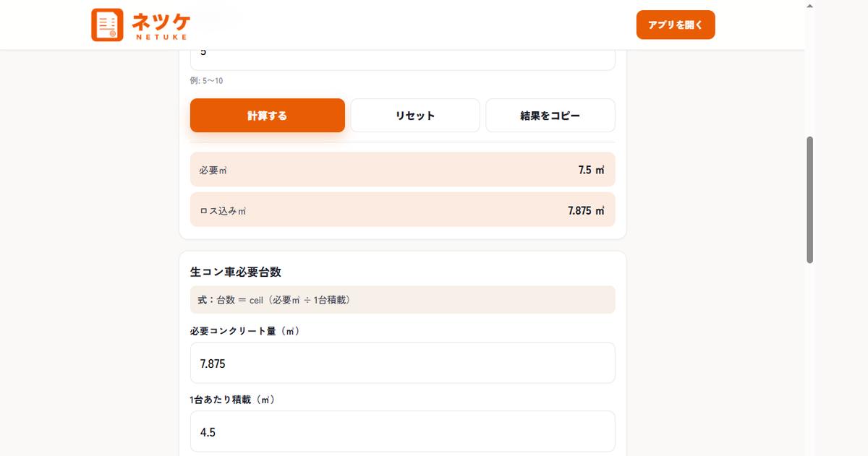Image resolution: width=868 pixels, height=456 pixels.
Task: Select the 7.5 ㎡ result value
Action: [591, 170]
